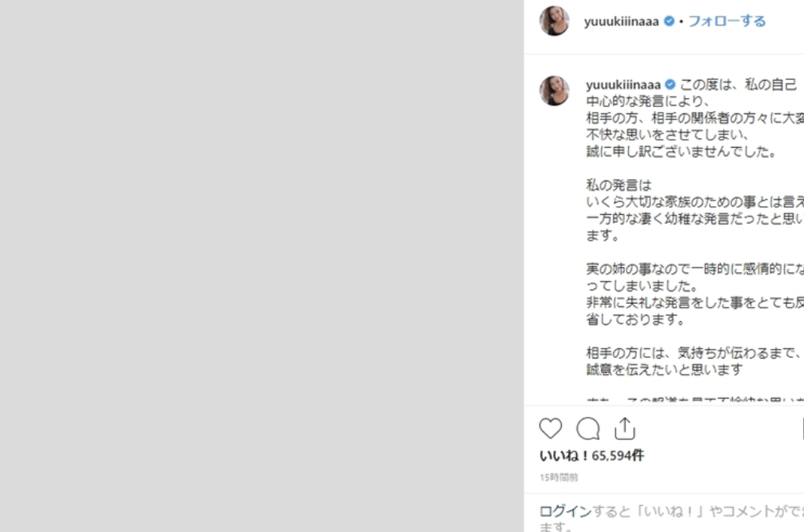The width and height of the screenshot is (804, 532).
Task: Click the caption line 誠意を伝えたいと思います
Action: tap(664, 370)
